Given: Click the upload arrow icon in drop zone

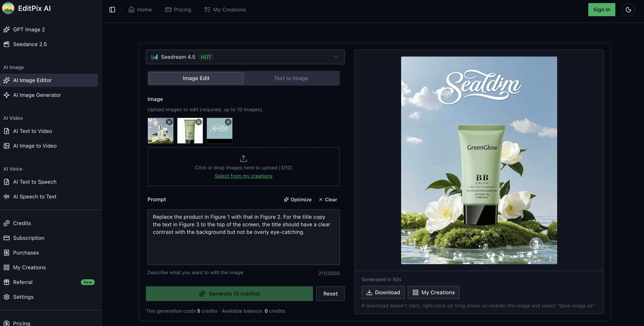Looking at the screenshot, I should [243, 158].
